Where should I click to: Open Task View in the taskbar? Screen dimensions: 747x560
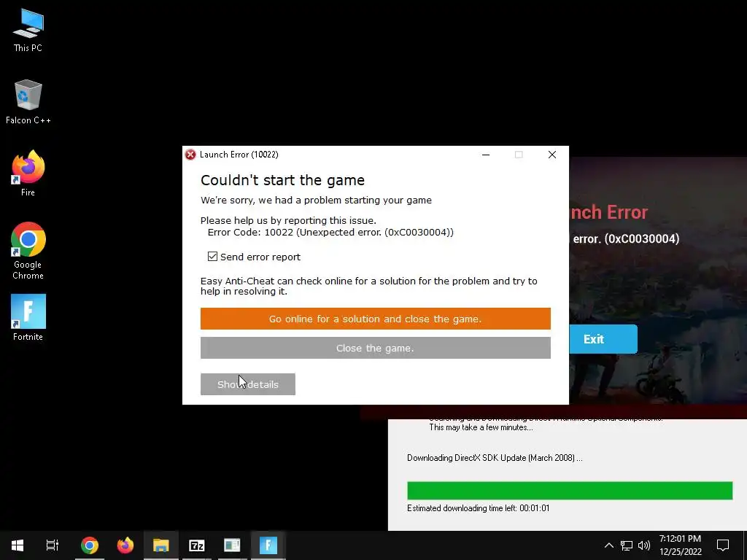click(x=53, y=545)
